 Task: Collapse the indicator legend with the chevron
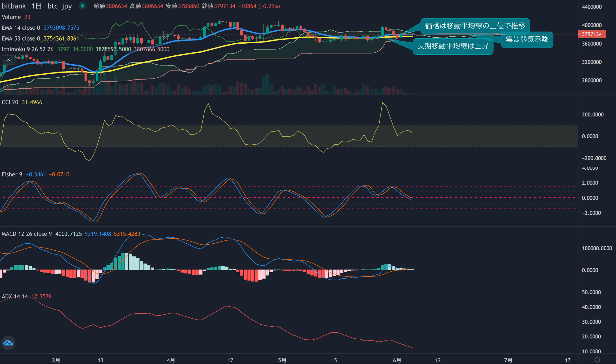coord(8,61)
